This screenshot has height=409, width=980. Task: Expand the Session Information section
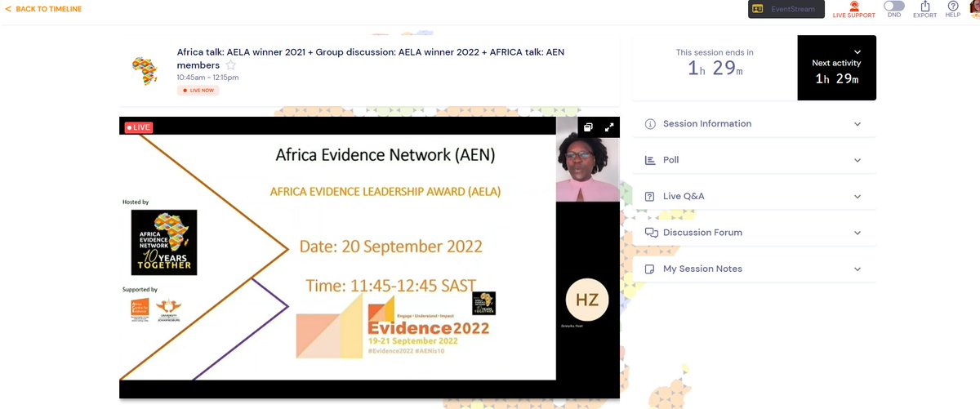coord(754,124)
